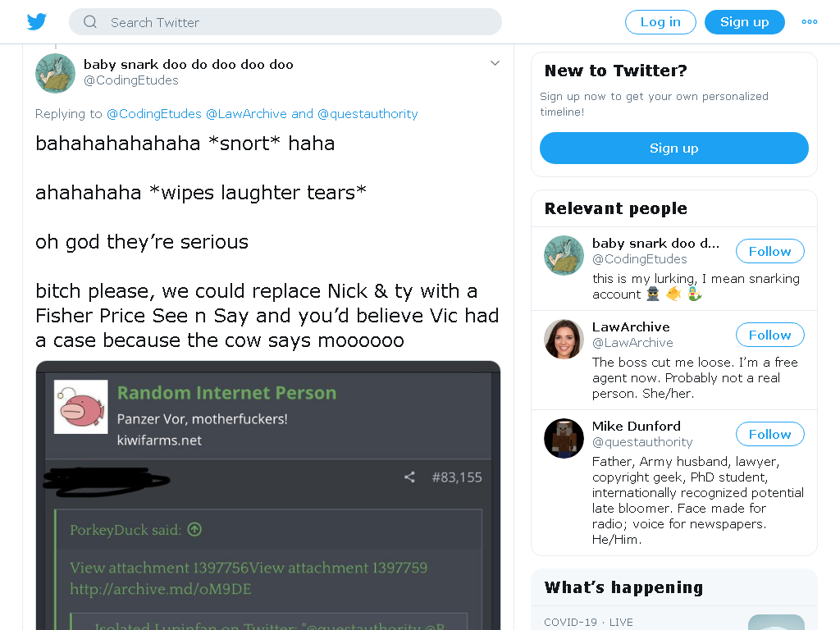Open the @questauthority reply link

[x=367, y=114]
